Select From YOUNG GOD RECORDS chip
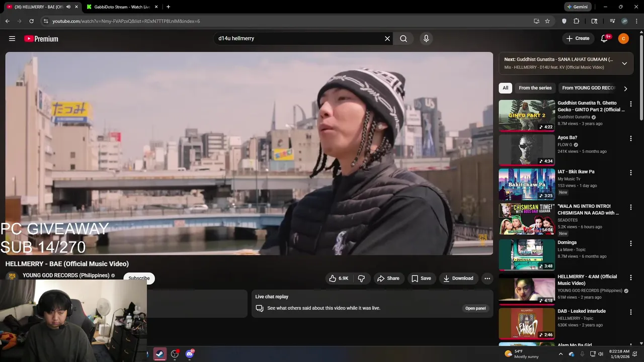The image size is (644, 362). pos(588,88)
